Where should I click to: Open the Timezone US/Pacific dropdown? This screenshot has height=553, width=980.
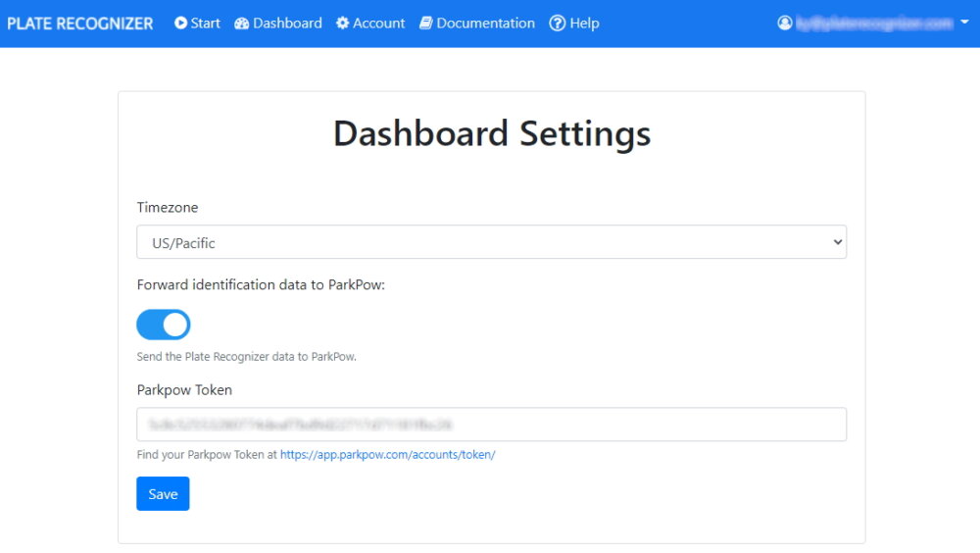click(492, 242)
